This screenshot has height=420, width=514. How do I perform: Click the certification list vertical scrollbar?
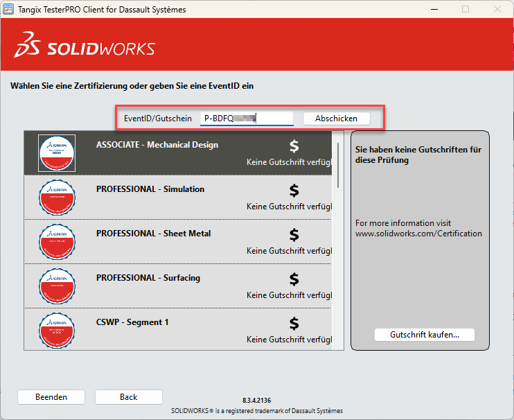click(338, 165)
